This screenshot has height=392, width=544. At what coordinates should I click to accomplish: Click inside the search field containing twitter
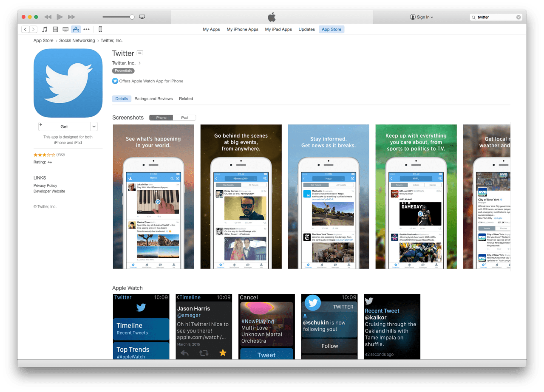496,17
